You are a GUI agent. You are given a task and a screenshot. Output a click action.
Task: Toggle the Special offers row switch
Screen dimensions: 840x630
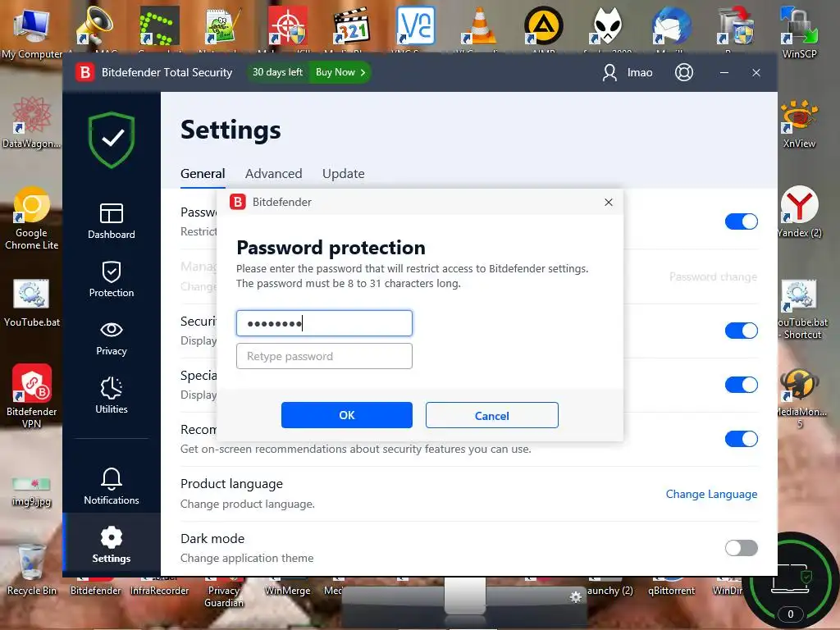click(x=741, y=384)
